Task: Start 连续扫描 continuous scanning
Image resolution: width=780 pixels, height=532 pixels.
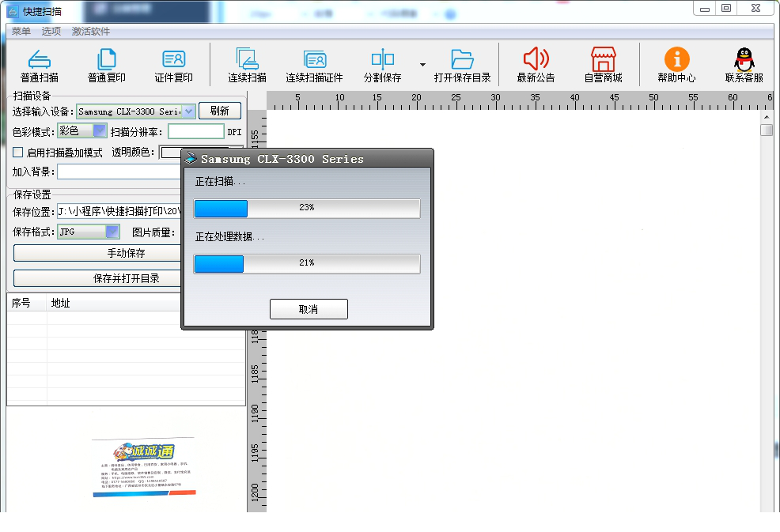Action: pos(247,59)
